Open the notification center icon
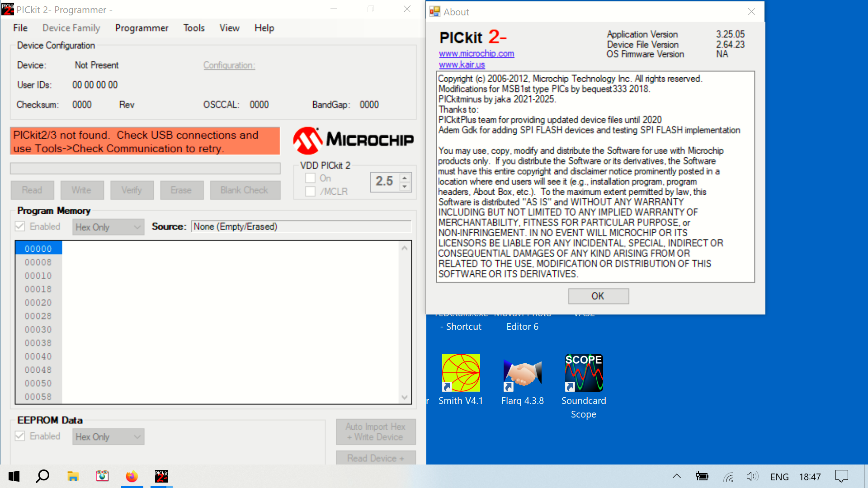The width and height of the screenshot is (868, 488). [x=842, y=476]
